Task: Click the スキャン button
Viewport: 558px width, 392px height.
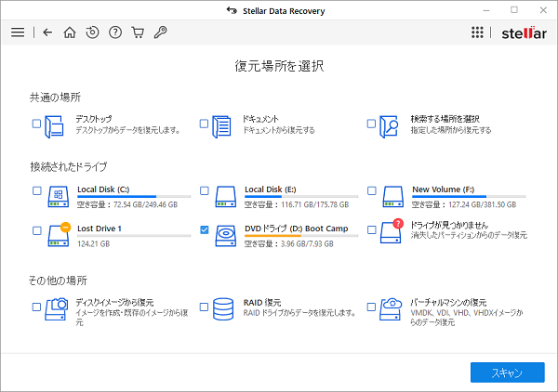Action: [x=508, y=372]
